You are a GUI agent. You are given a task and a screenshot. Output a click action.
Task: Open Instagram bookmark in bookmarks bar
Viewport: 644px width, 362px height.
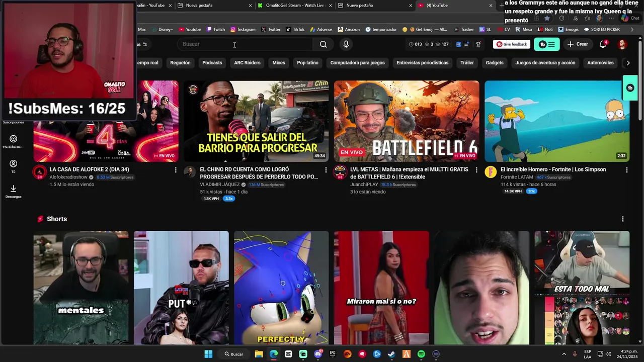point(243,30)
